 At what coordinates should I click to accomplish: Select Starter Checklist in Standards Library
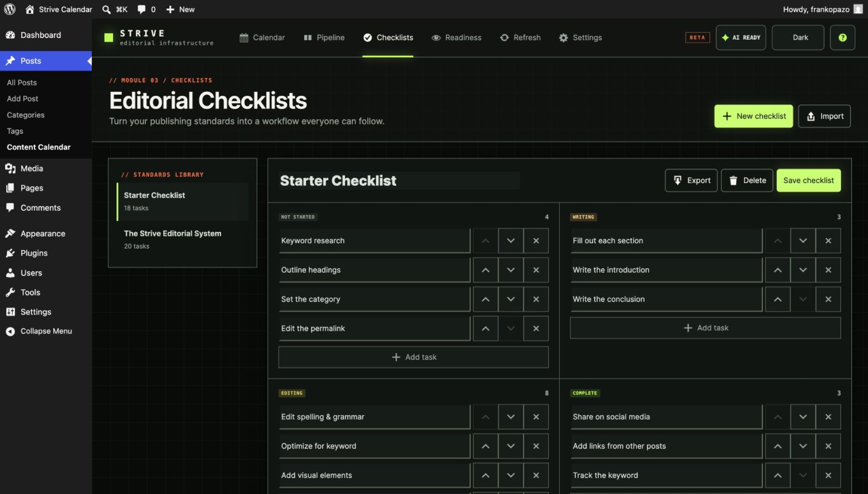(x=183, y=202)
